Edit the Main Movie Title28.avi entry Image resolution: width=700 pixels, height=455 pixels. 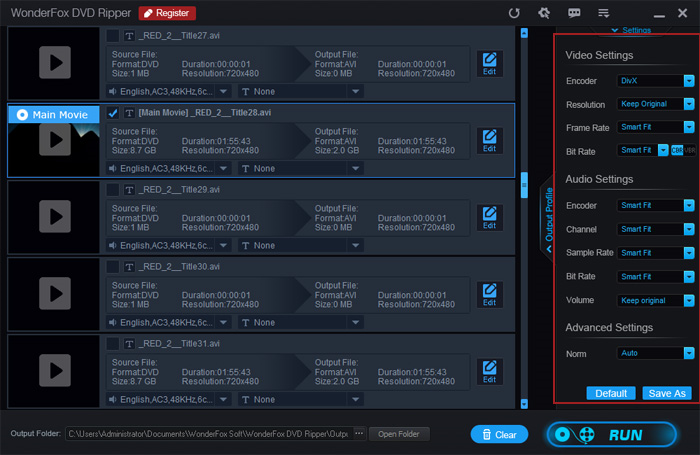tap(489, 141)
